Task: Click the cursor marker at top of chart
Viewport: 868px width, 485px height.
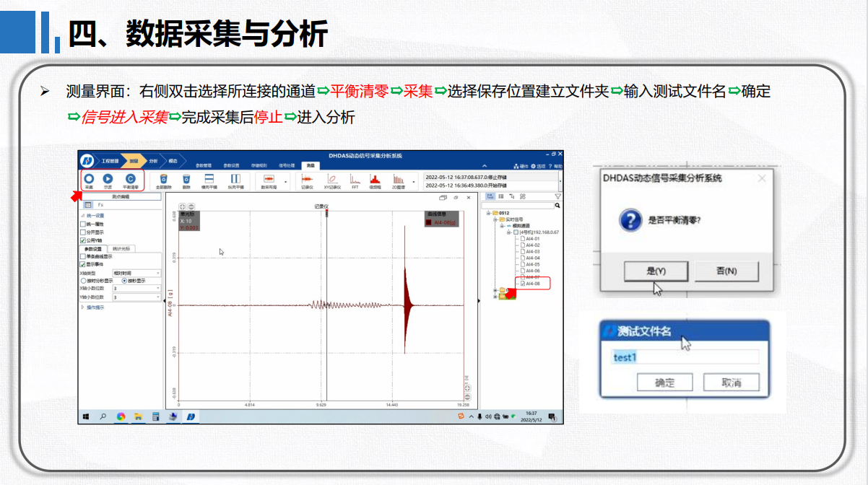Action: click(x=326, y=212)
